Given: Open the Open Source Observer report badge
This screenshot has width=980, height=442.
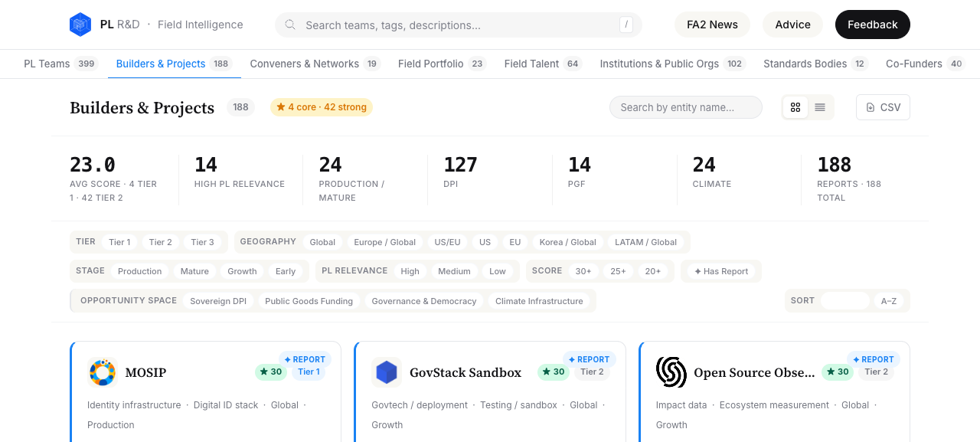Looking at the screenshot, I should 873,359.
